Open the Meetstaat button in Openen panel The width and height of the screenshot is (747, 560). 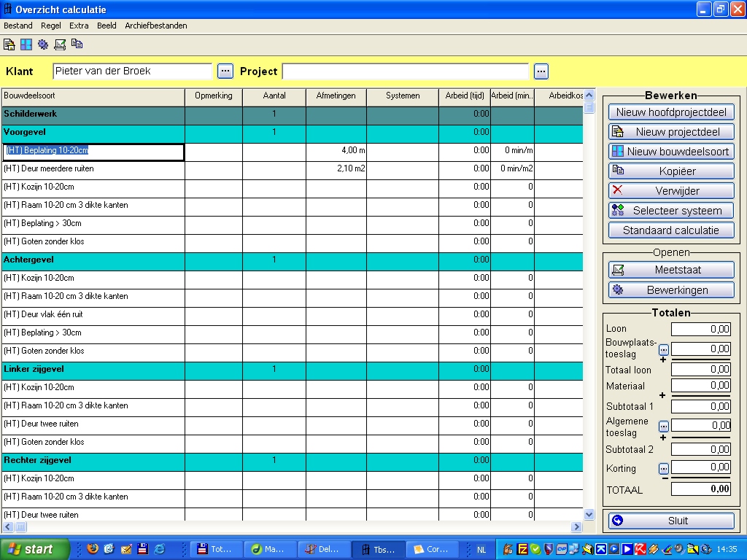671,270
